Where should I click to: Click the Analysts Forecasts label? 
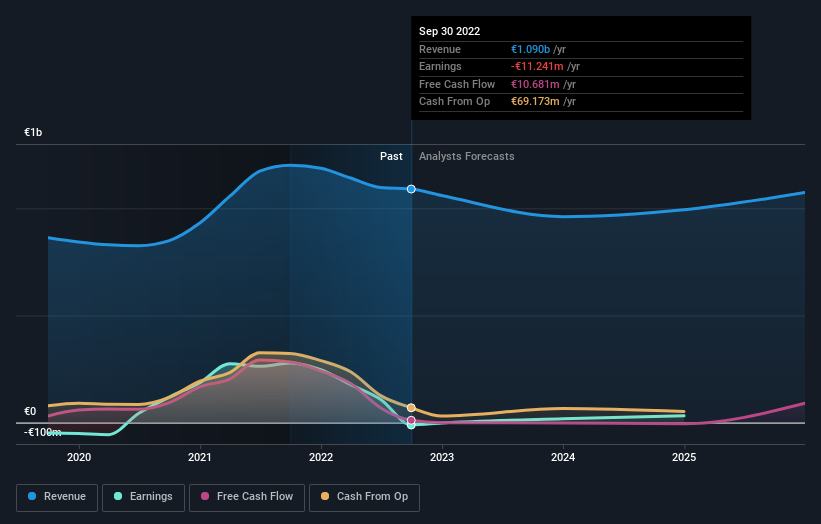(467, 157)
